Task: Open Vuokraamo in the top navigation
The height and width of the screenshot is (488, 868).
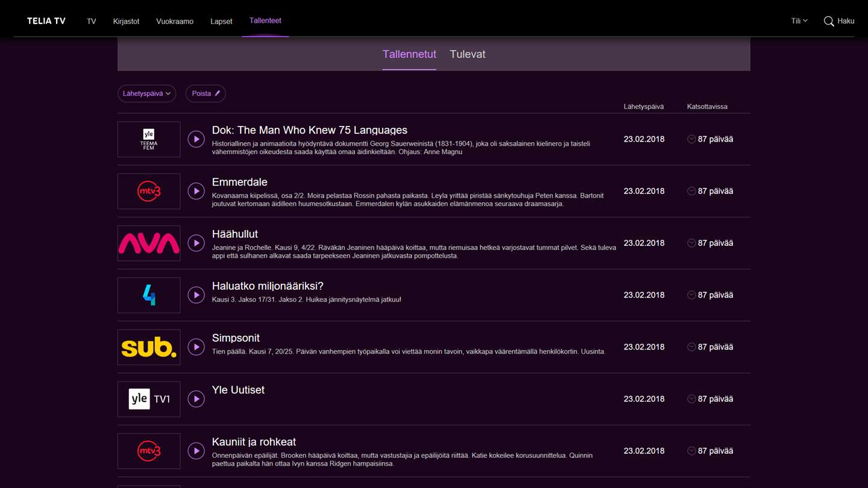Action: coord(175,21)
